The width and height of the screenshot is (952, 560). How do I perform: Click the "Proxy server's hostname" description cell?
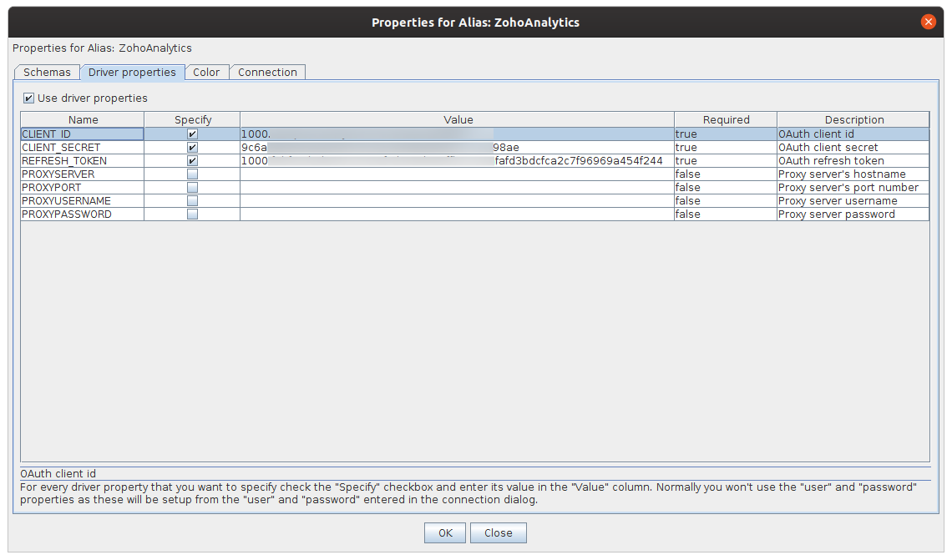pyautogui.click(x=853, y=174)
